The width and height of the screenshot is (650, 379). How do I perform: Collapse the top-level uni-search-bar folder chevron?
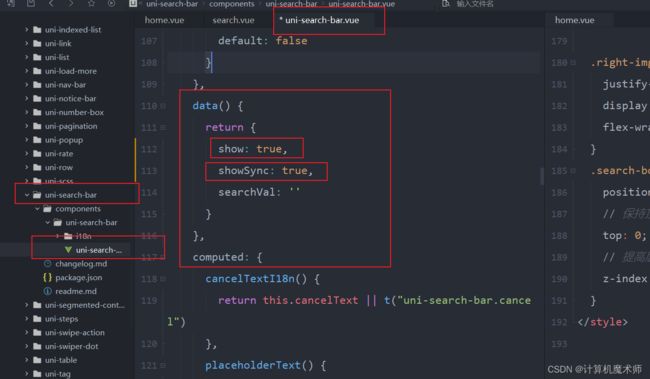27,194
